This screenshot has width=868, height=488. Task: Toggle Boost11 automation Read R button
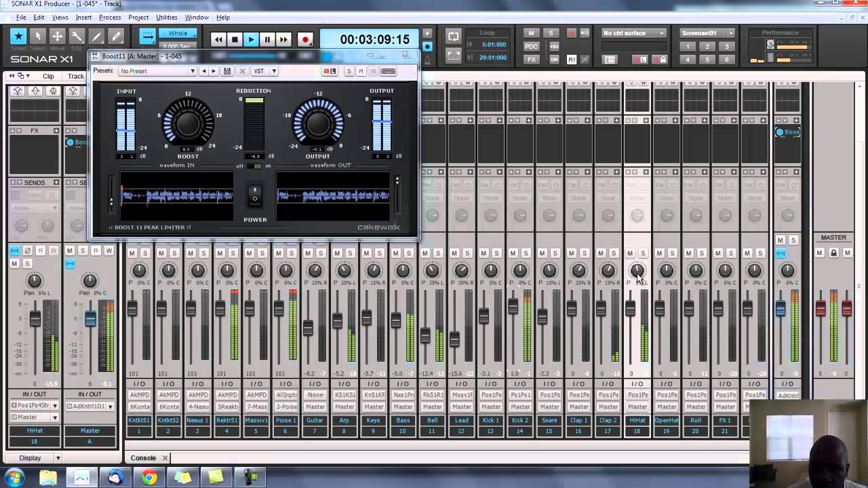pos(361,71)
